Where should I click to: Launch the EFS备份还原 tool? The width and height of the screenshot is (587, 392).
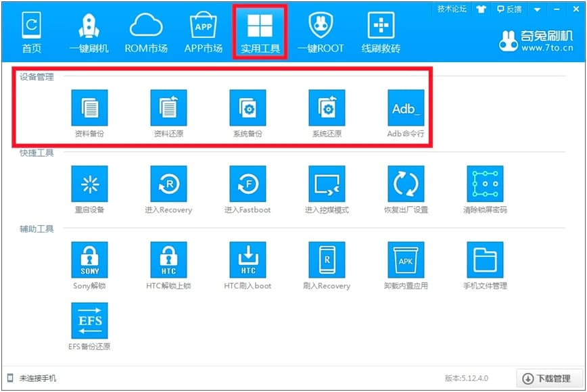coord(89,320)
